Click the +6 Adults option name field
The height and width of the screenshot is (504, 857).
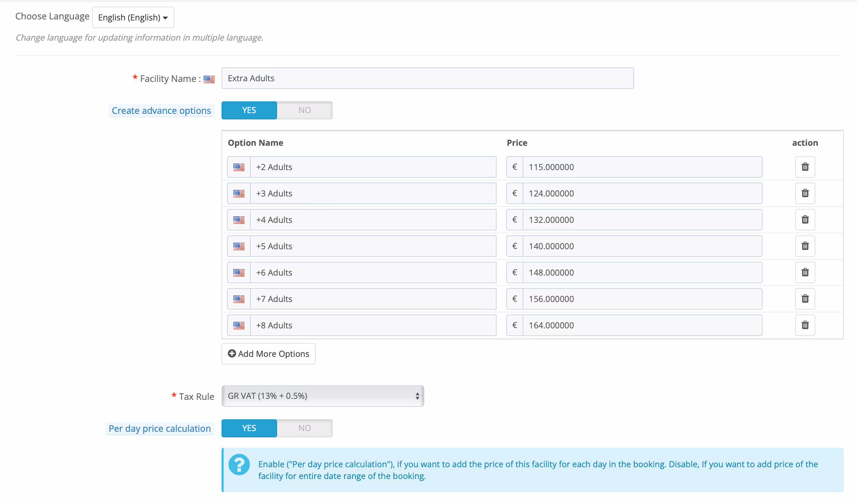pos(373,272)
